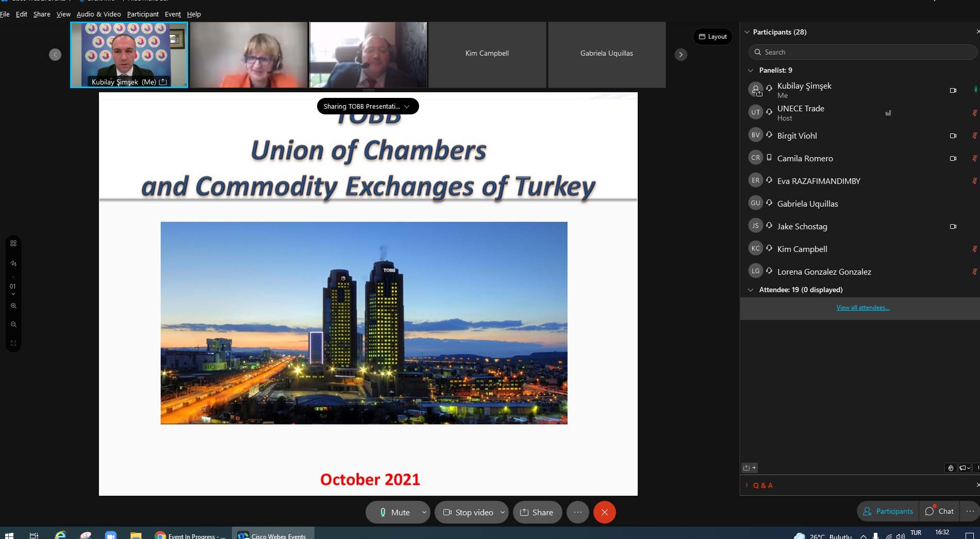
Task: Click Lorena Gonzalez's muted microphone icon
Action: (x=975, y=272)
